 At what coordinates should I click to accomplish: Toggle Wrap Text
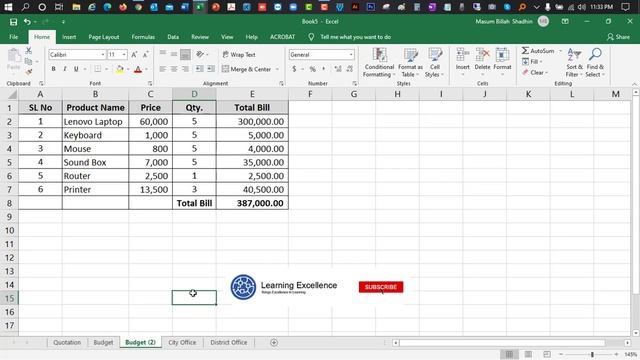pos(239,55)
